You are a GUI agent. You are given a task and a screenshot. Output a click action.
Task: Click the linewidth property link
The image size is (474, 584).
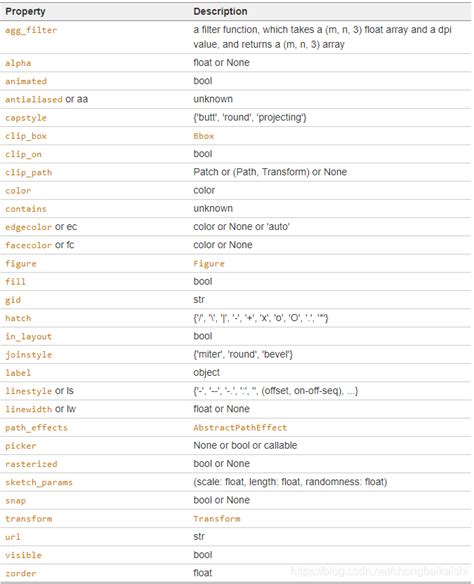click(28, 409)
